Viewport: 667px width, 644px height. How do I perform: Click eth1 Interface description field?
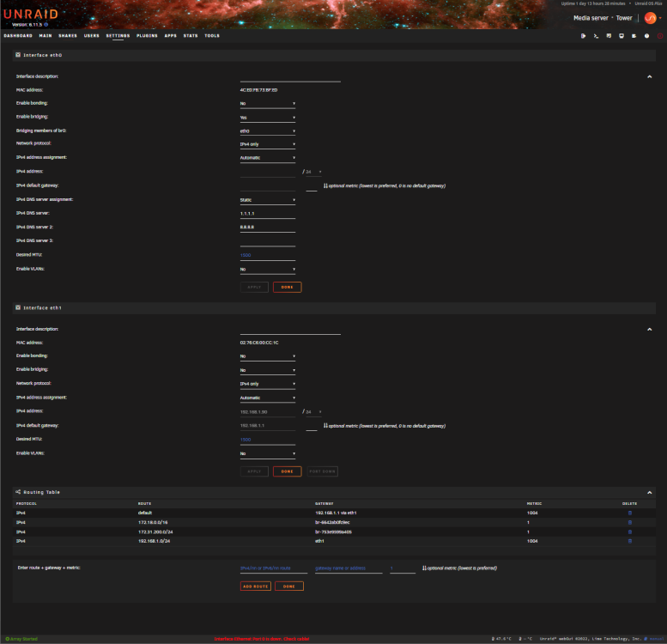point(290,330)
